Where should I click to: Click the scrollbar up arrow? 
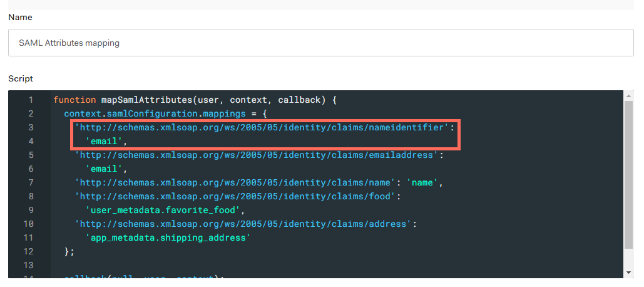pyautogui.click(x=628, y=96)
